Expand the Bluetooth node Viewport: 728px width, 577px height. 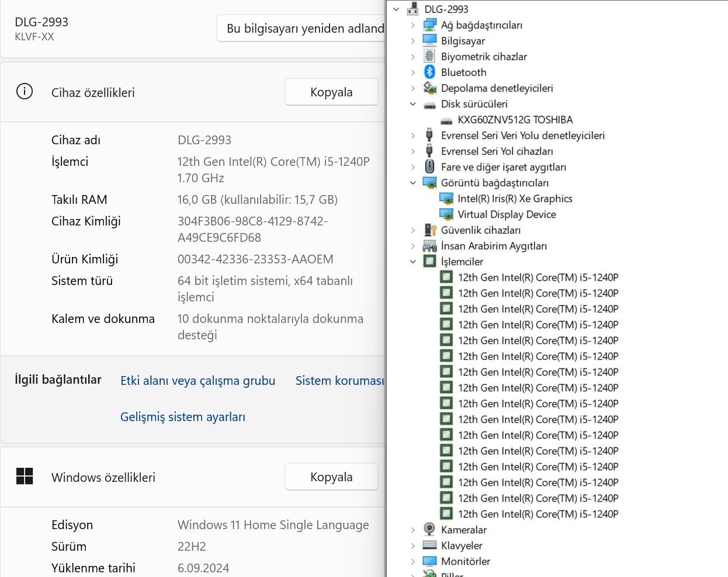412,72
